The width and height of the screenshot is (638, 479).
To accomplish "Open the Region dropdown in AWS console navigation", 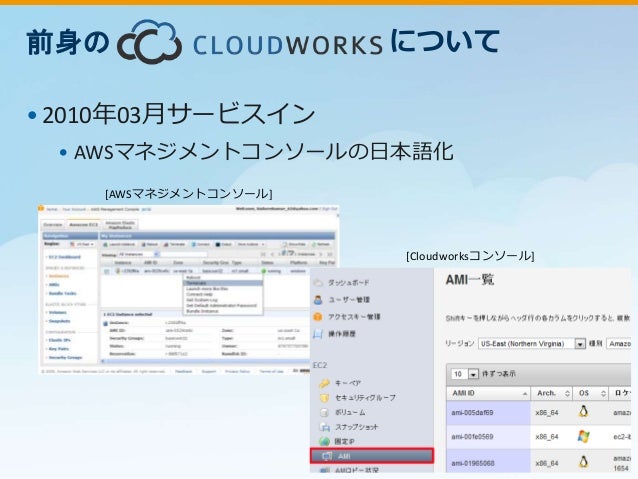I will pos(82,244).
